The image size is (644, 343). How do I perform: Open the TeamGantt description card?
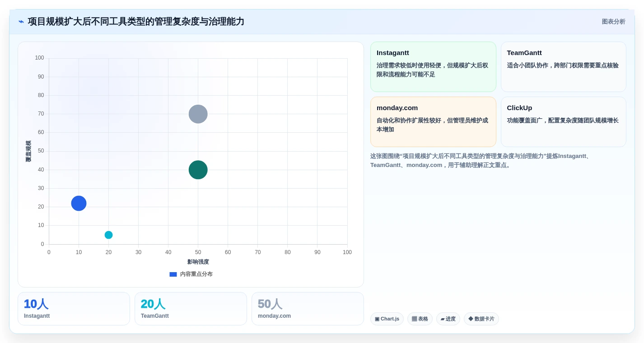(x=563, y=67)
